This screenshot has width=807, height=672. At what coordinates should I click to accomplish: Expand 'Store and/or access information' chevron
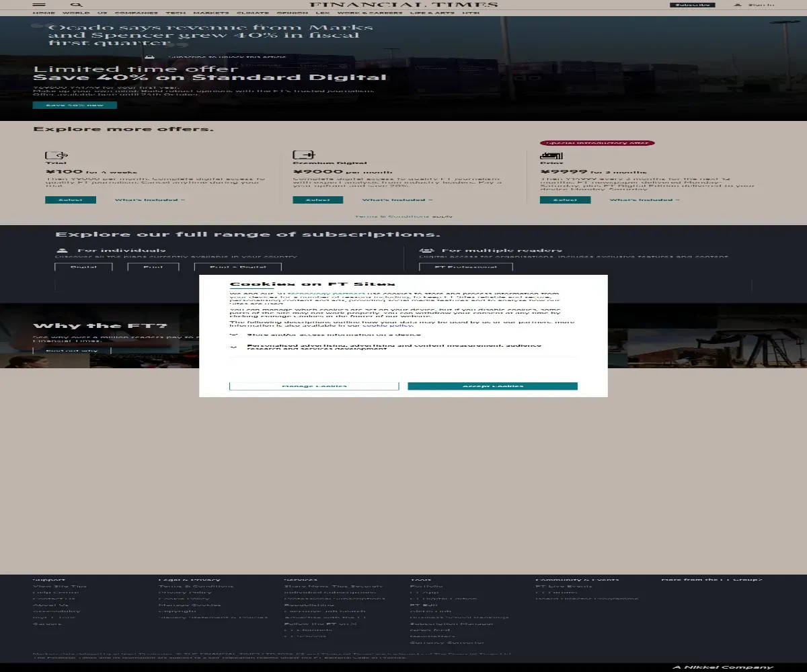[234, 334]
